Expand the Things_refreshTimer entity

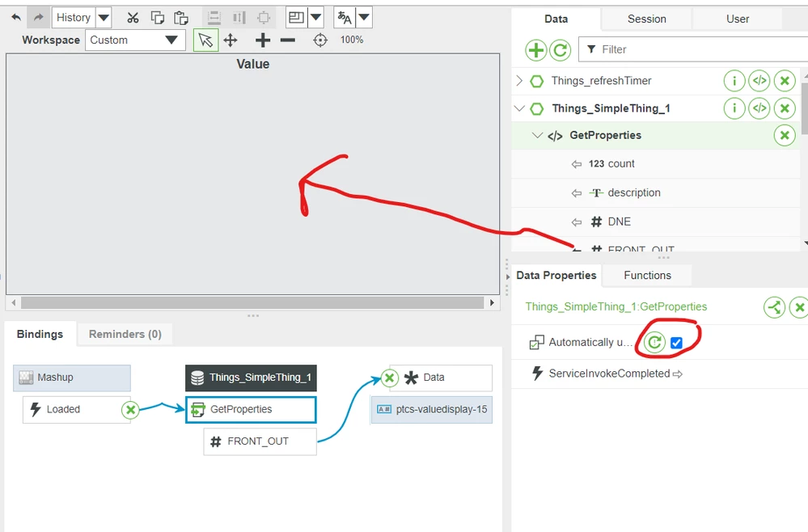(519, 80)
